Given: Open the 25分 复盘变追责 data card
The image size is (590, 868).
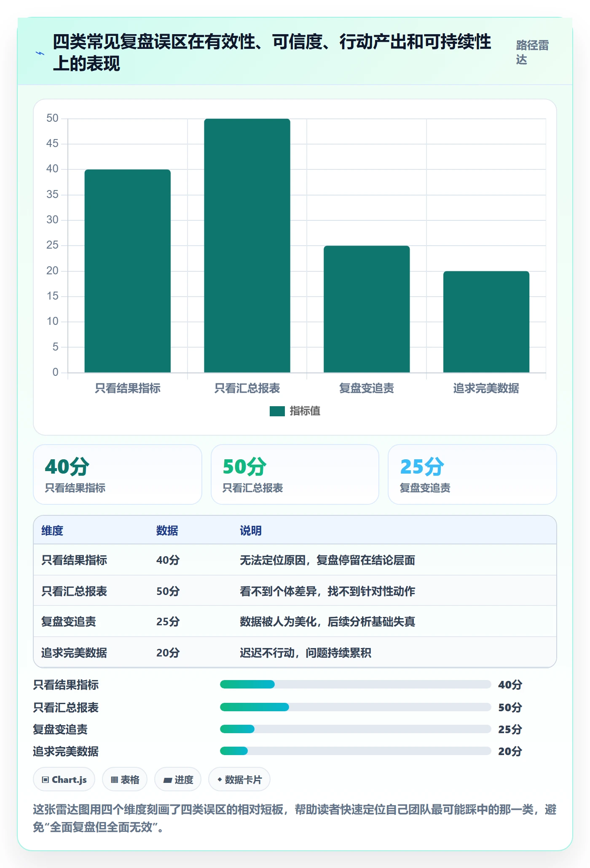Looking at the screenshot, I should click(x=472, y=474).
